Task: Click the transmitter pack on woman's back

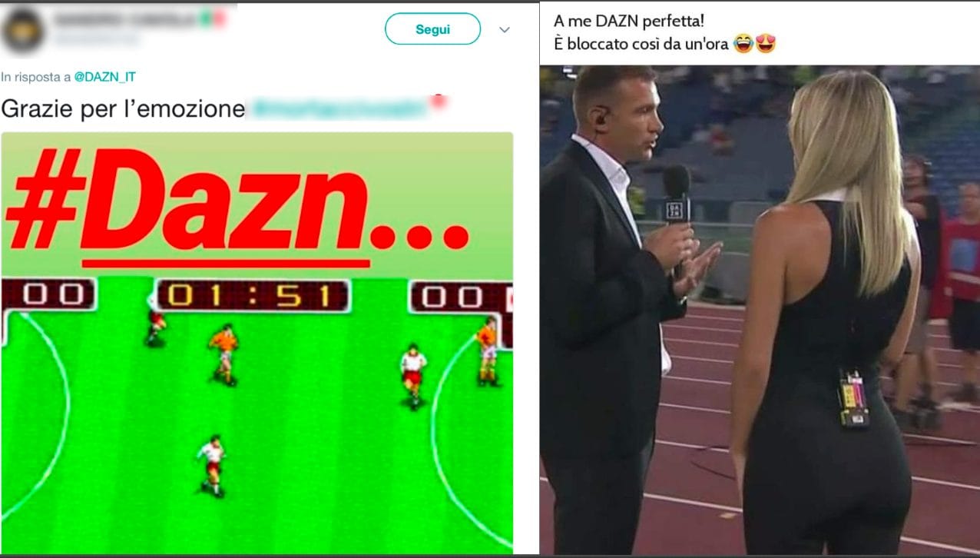Action: (x=853, y=399)
